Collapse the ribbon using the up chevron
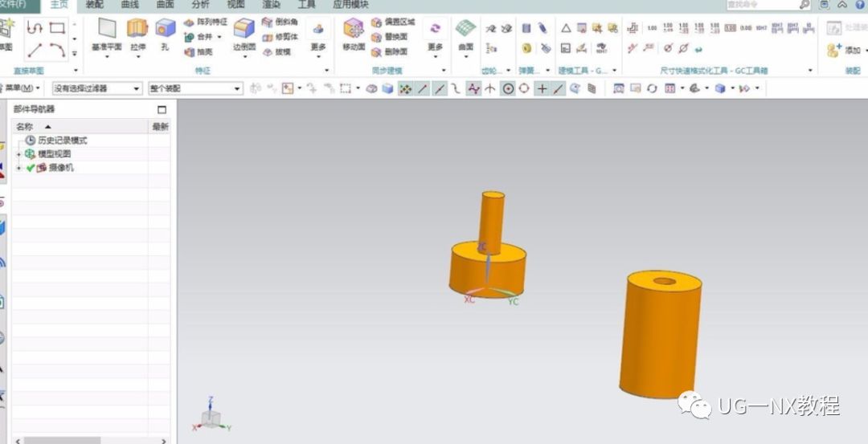 click(x=842, y=5)
